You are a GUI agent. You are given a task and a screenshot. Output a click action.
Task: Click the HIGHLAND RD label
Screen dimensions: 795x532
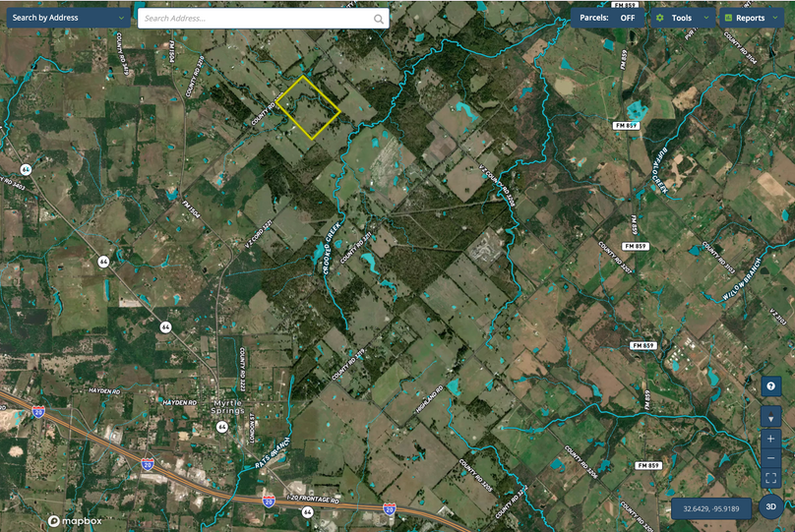(x=429, y=399)
